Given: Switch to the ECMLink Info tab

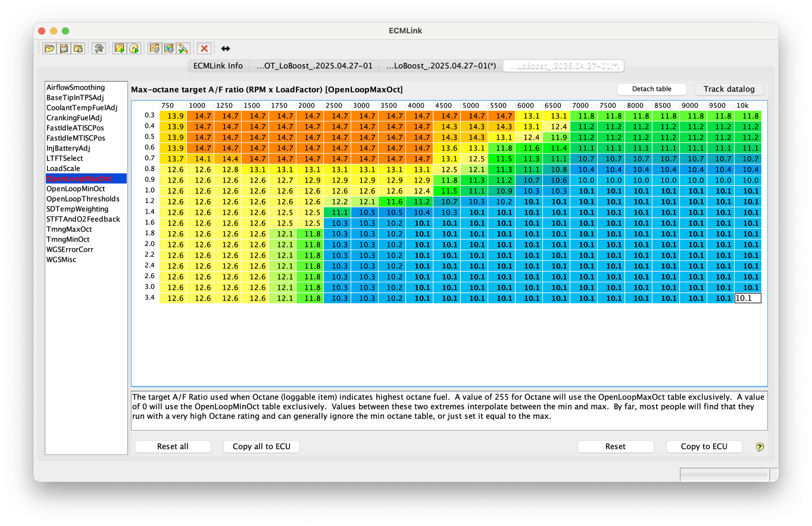Looking at the screenshot, I should tap(218, 66).
